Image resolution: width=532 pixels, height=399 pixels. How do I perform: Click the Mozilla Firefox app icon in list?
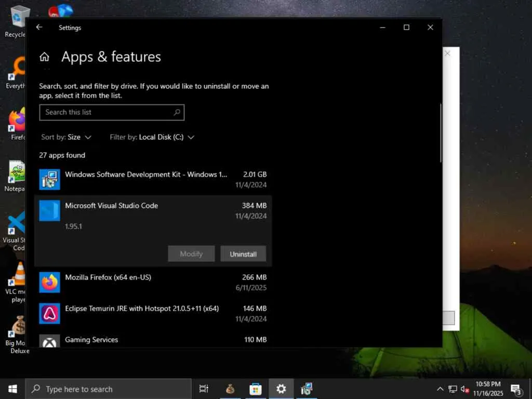49,282
